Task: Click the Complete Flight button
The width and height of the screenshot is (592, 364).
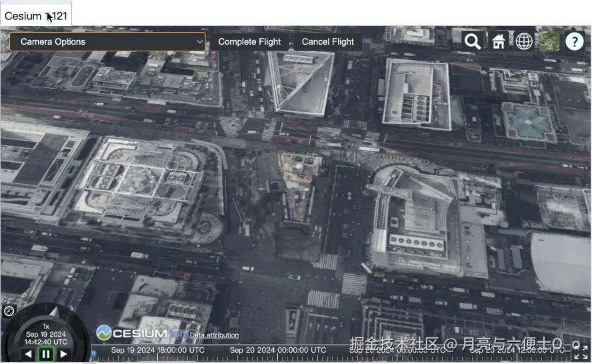Action: [x=249, y=41]
